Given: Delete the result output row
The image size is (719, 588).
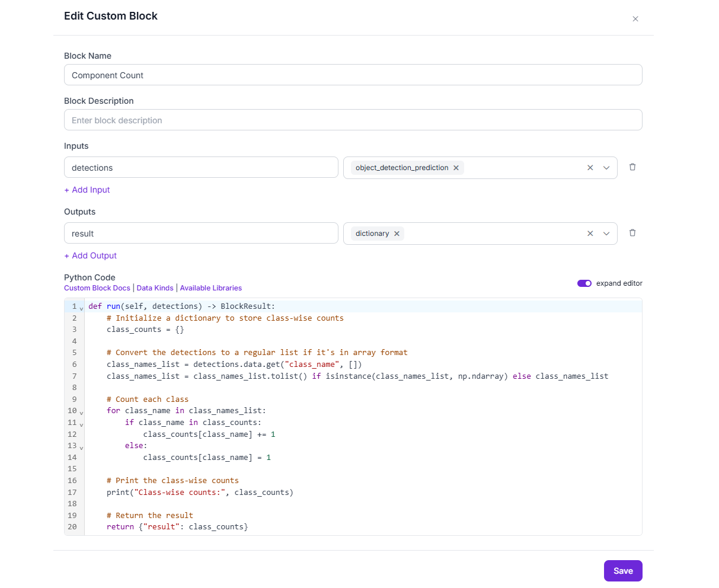Looking at the screenshot, I should 632,233.
